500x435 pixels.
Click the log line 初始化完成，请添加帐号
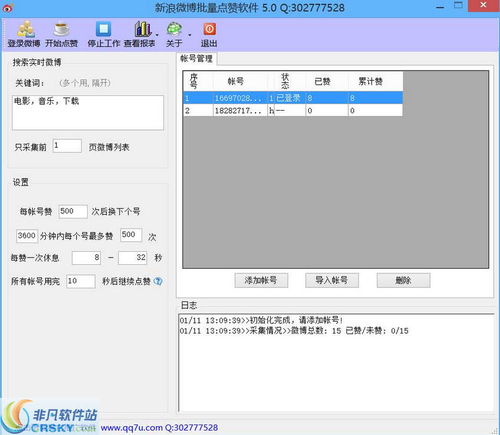pyautogui.click(x=261, y=320)
